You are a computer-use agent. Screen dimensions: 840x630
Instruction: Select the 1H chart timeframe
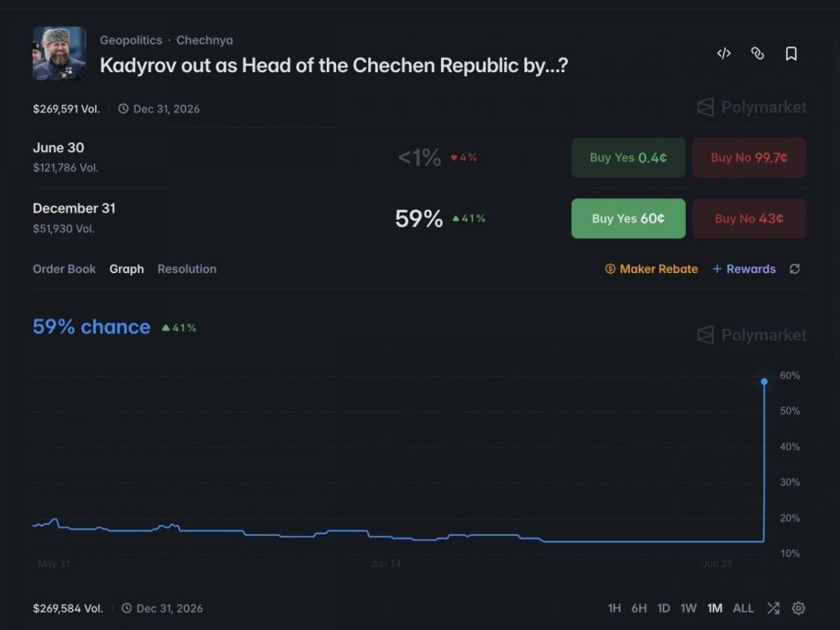(614, 608)
